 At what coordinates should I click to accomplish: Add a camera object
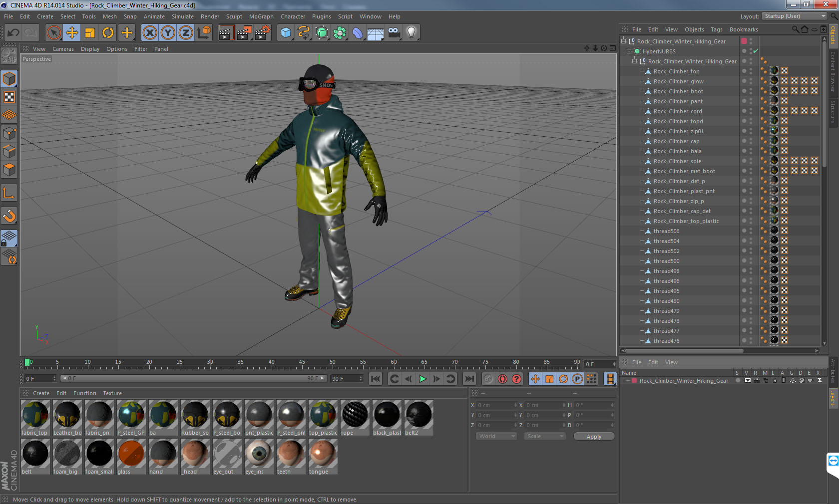pyautogui.click(x=394, y=33)
